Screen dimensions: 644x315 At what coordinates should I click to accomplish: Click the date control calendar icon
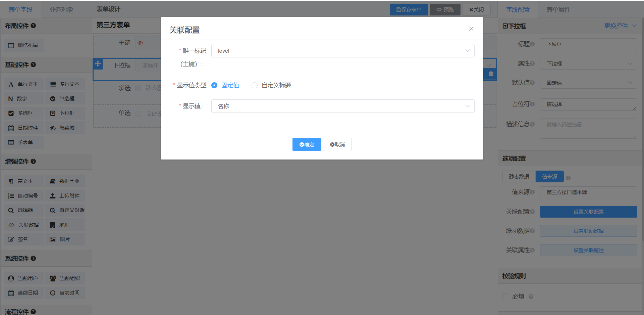(x=11, y=128)
